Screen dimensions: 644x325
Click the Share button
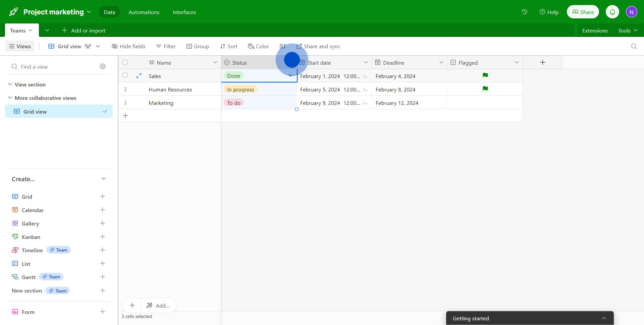[x=583, y=12]
